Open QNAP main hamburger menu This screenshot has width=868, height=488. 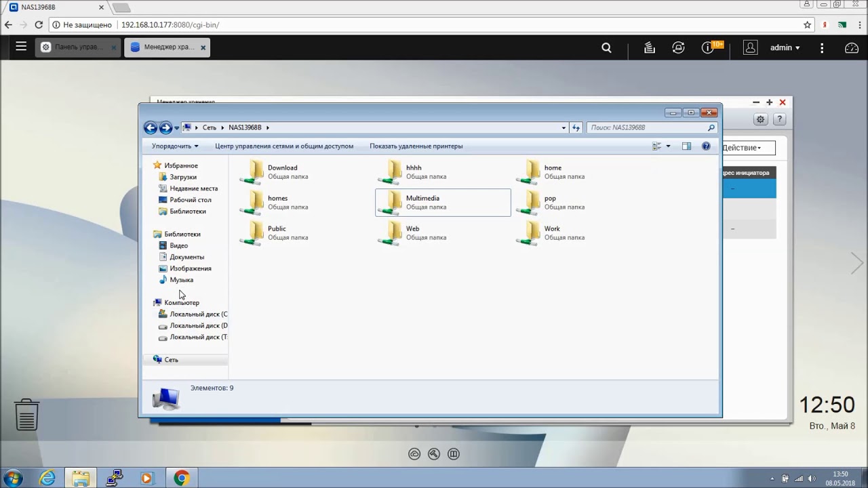(x=21, y=47)
